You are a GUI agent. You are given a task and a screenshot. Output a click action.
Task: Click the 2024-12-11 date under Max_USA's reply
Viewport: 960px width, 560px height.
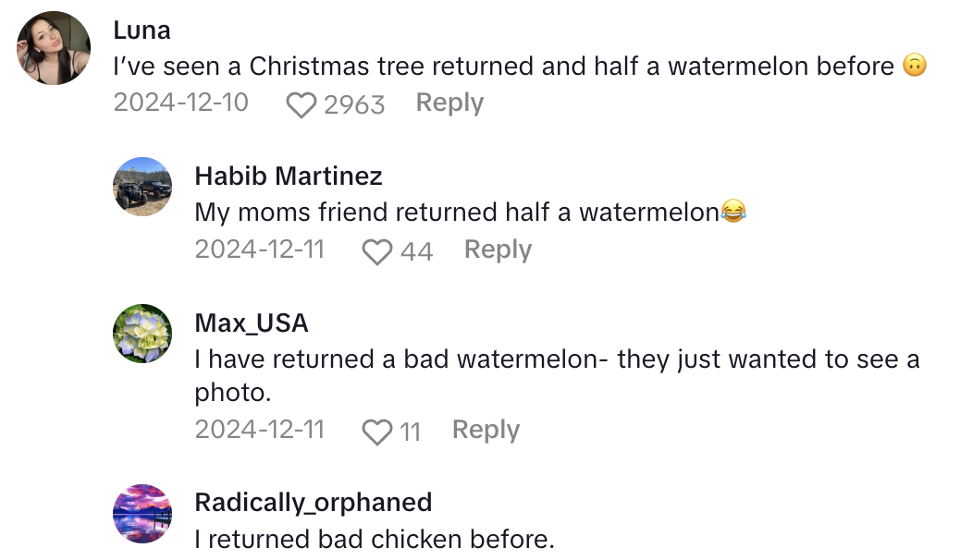click(260, 430)
